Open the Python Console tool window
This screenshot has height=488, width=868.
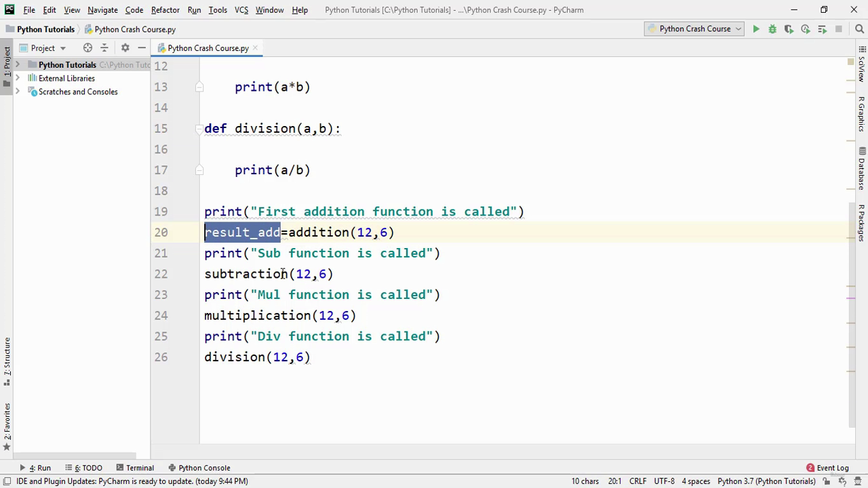point(199,468)
